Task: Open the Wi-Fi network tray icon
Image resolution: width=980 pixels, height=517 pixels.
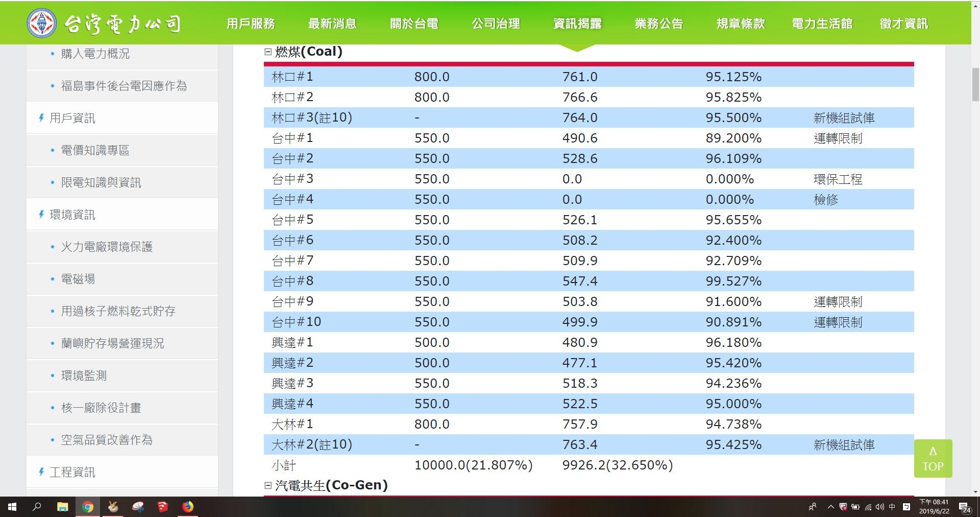Action: [x=868, y=507]
